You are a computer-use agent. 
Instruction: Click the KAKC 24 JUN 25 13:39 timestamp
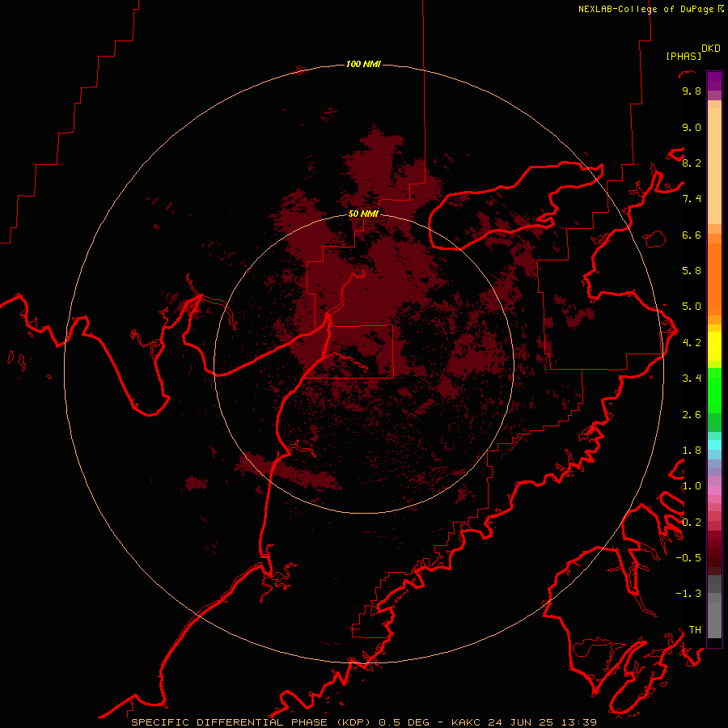pos(524,722)
